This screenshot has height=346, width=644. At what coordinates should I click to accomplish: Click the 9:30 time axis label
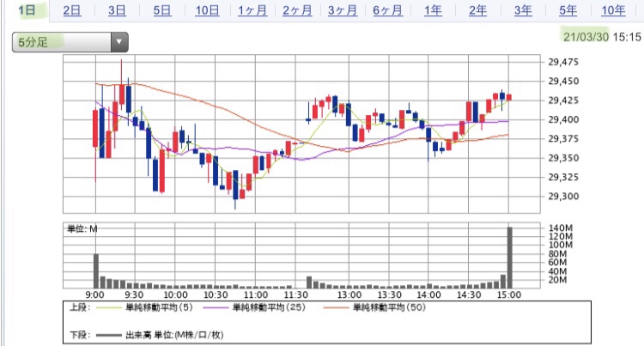[x=134, y=294]
